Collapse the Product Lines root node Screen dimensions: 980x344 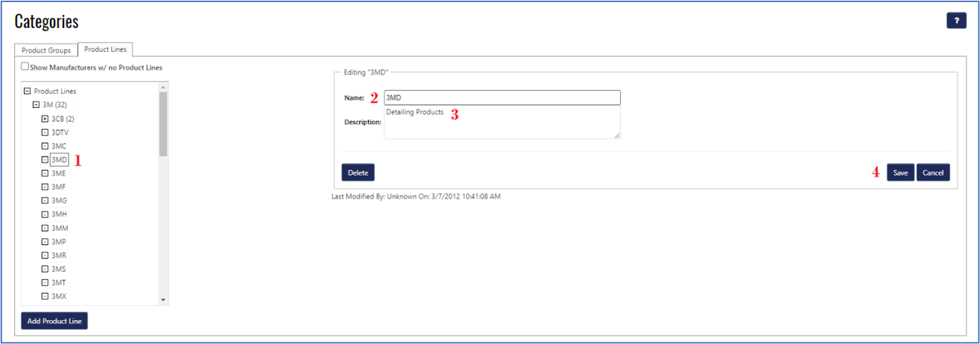[27, 91]
